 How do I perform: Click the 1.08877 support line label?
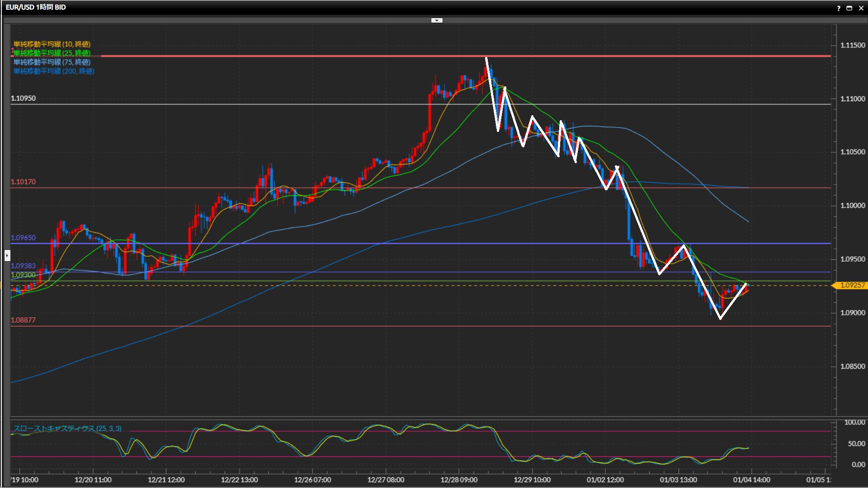[23, 320]
